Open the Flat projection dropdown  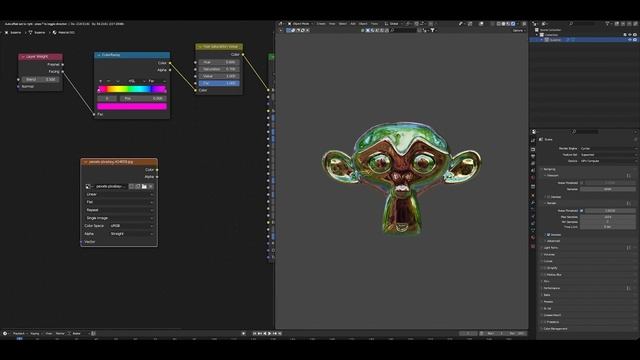click(119, 202)
